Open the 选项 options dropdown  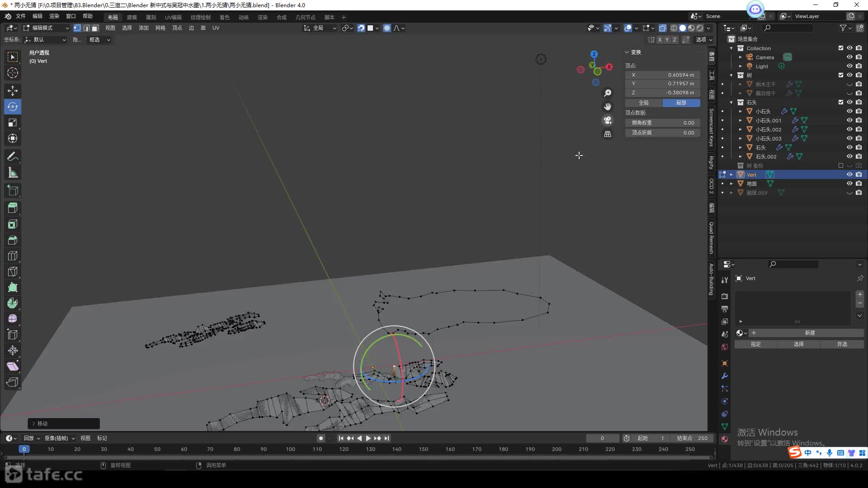click(704, 40)
